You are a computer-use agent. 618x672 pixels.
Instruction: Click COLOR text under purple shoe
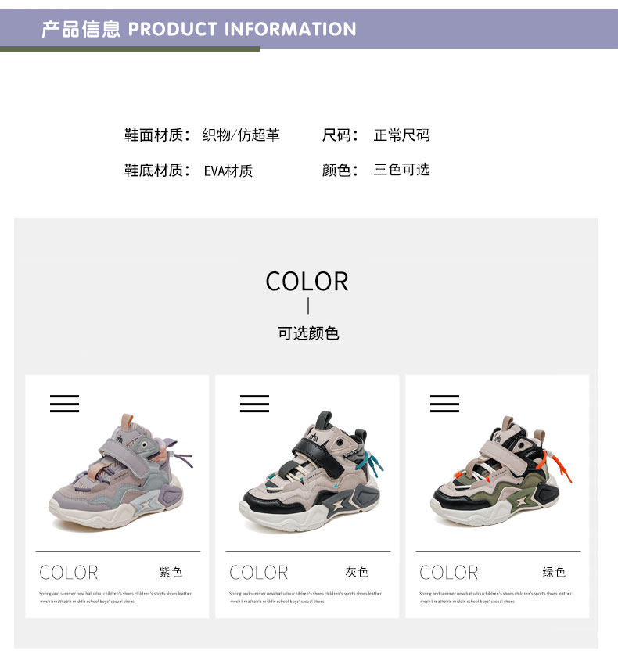(x=69, y=573)
